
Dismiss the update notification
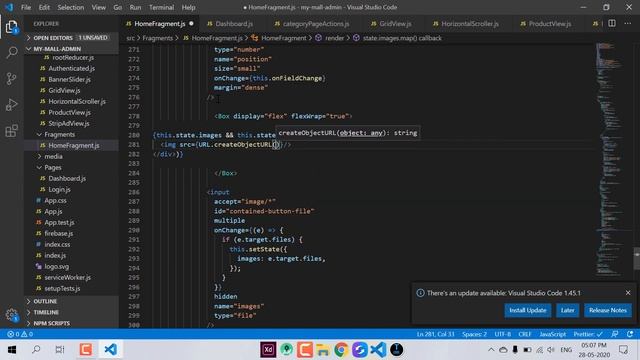pos(628,293)
